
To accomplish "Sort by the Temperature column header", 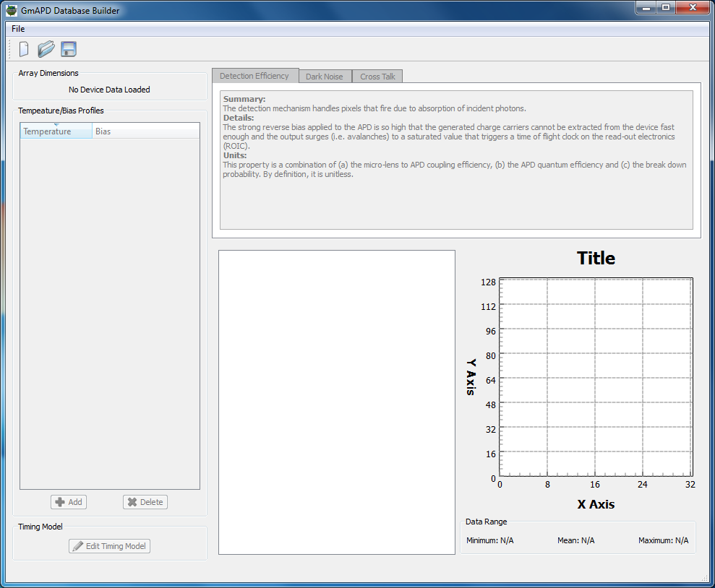I will 56,131.
